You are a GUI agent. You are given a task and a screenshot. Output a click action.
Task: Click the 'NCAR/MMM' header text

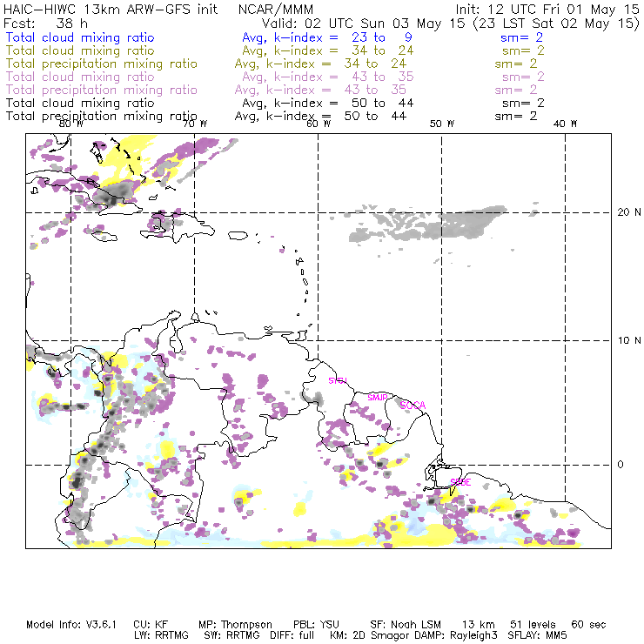tap(276, 10)
